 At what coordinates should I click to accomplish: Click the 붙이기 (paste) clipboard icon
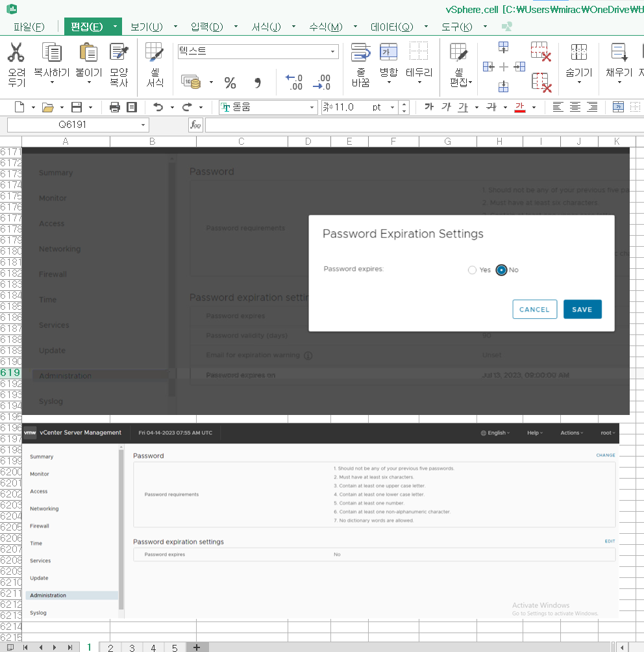point(88,53)
